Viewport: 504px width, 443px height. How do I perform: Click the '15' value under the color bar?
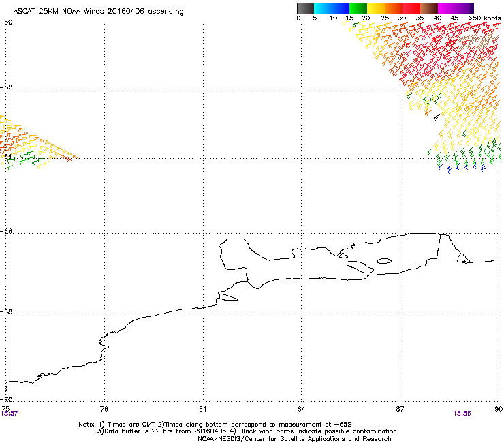click(x=349, y=18)
